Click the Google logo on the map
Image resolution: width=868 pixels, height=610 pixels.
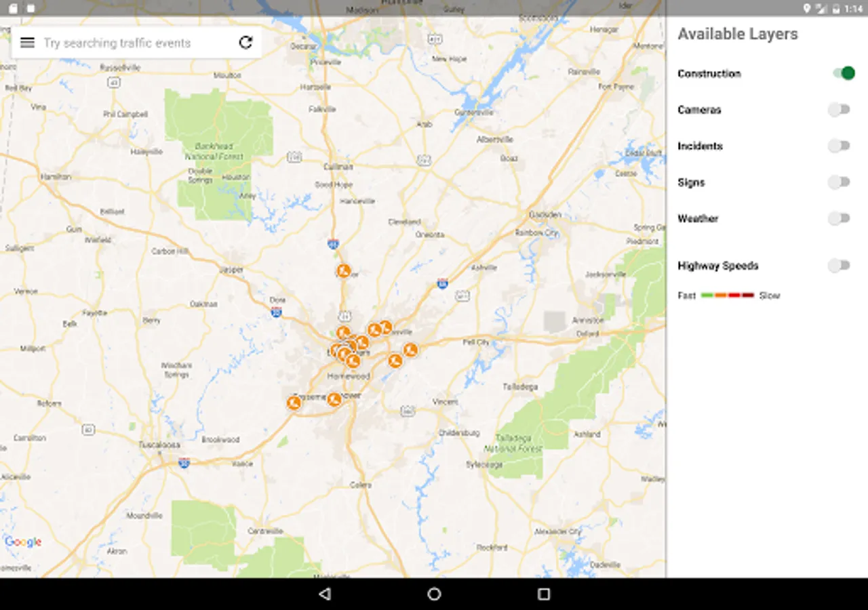coord(23,542)
